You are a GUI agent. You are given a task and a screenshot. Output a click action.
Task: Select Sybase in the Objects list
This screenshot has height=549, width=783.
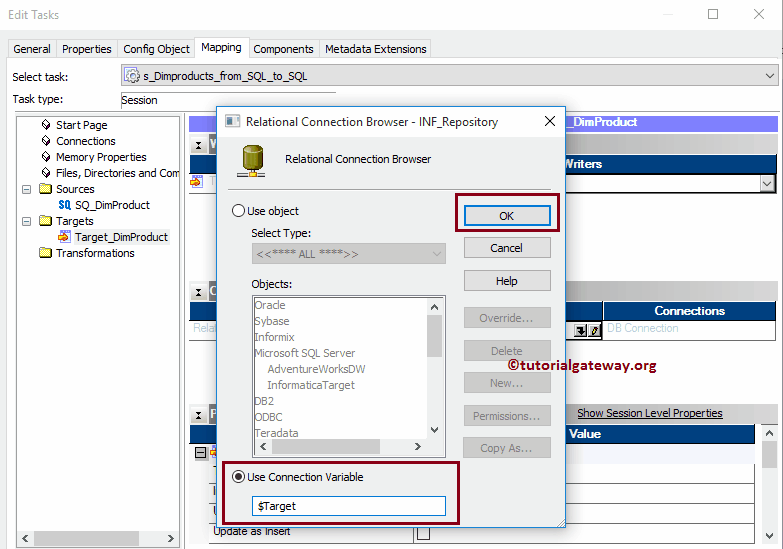point(272,321)
